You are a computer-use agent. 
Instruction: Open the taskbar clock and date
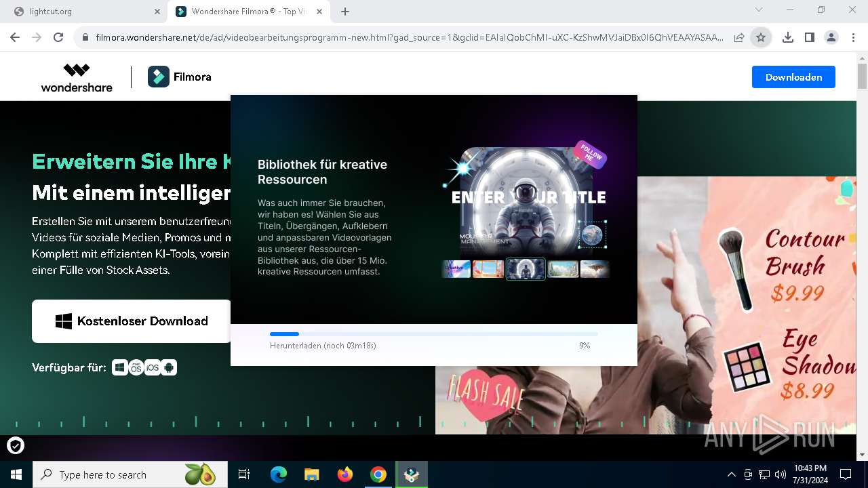point(810,474)
